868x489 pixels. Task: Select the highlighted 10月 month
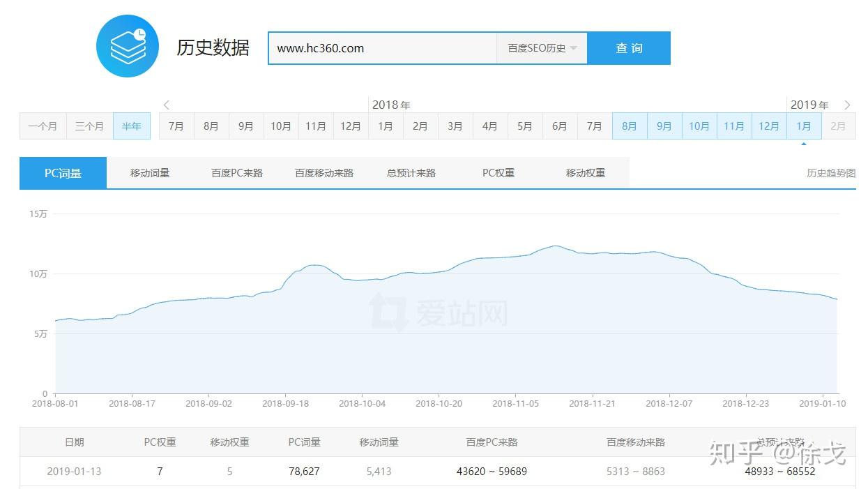click(x=699, y=126)
